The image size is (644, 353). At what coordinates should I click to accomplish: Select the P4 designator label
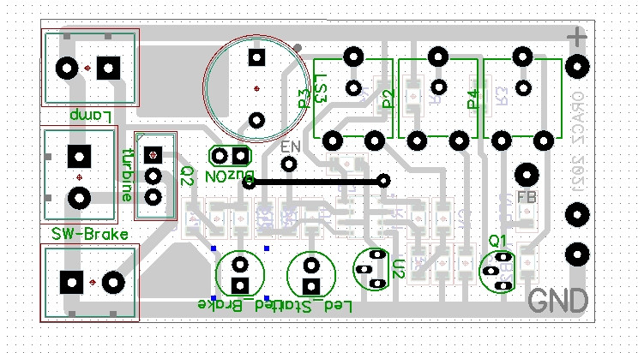473,99
